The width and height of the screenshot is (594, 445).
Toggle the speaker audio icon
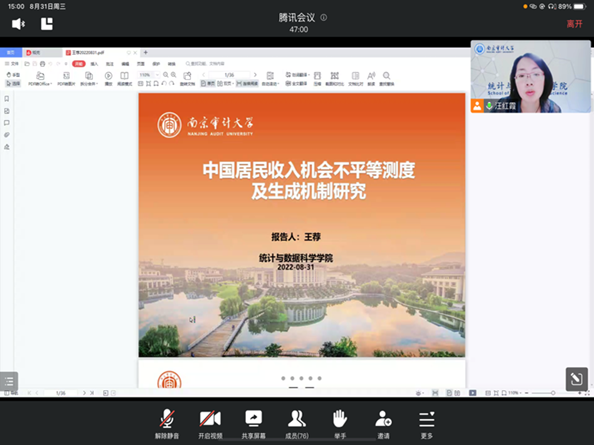(18, 24)
